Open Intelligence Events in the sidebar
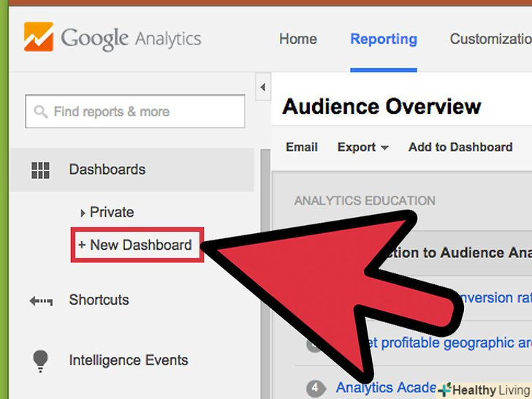The width and height of the screenshot is (532, 399). [x=129, y=360]
